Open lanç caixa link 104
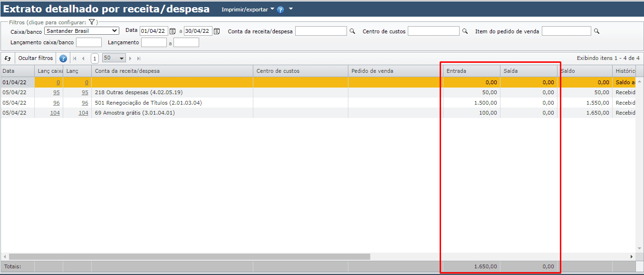644x275 pixels. (x=55, y=113)
